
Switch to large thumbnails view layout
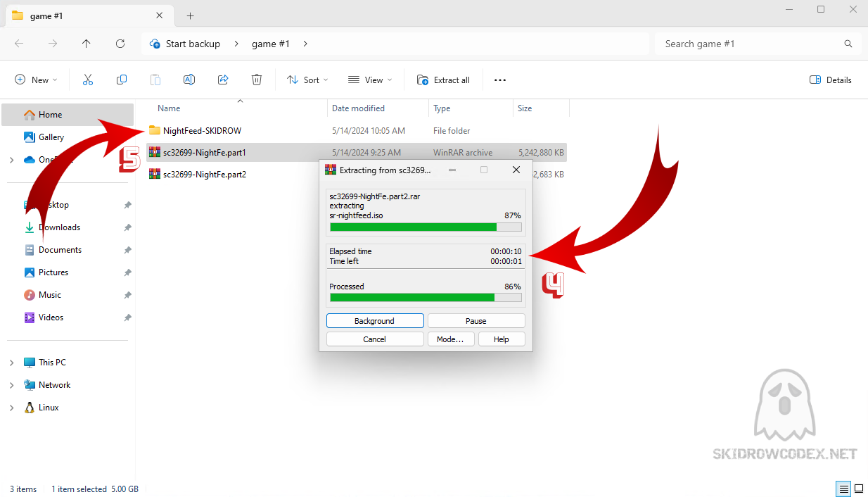click(859, 489)
